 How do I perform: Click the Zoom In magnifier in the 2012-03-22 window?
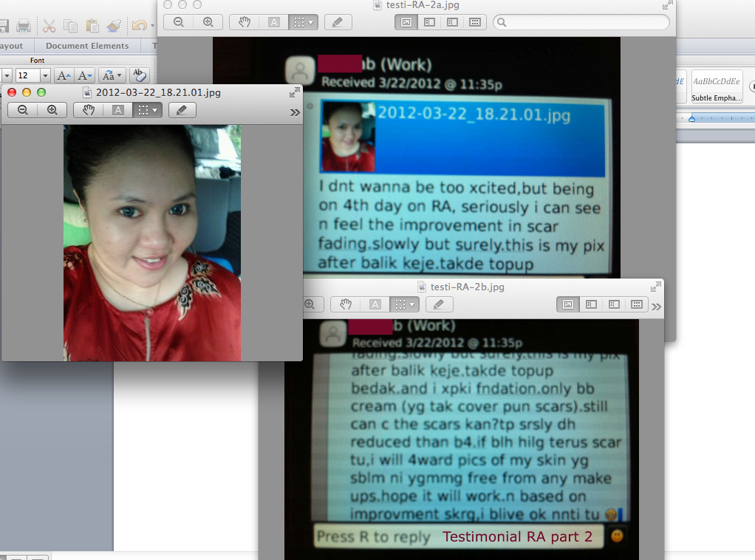pos(52,110)
